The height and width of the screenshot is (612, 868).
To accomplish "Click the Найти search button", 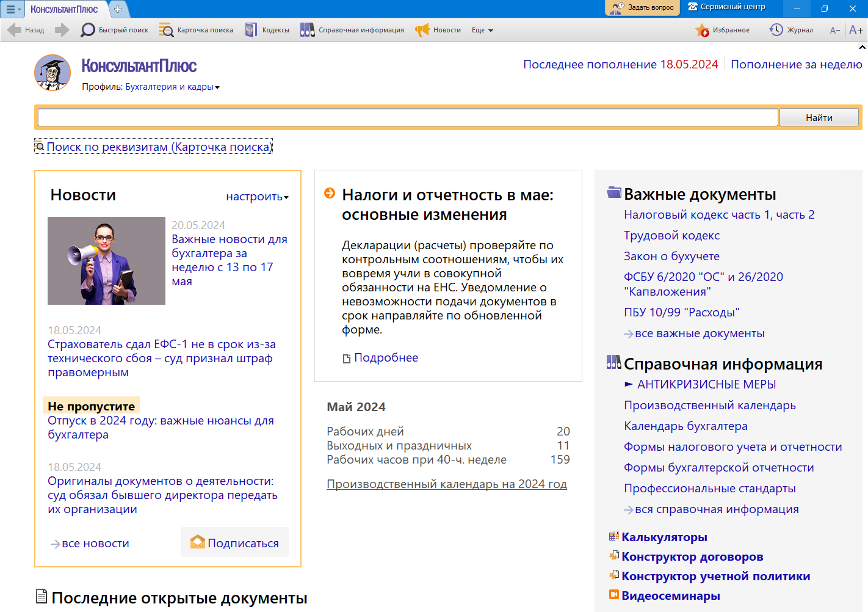I will point(819,117).
